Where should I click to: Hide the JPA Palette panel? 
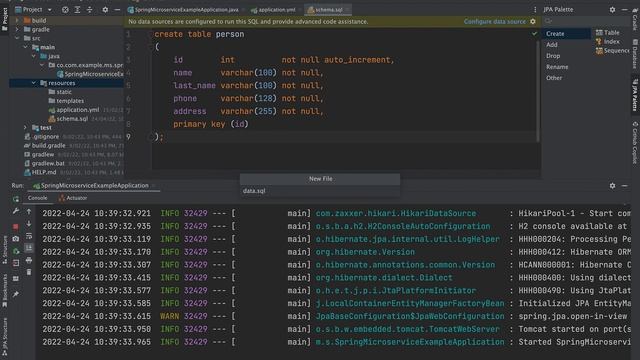(624, 9)
